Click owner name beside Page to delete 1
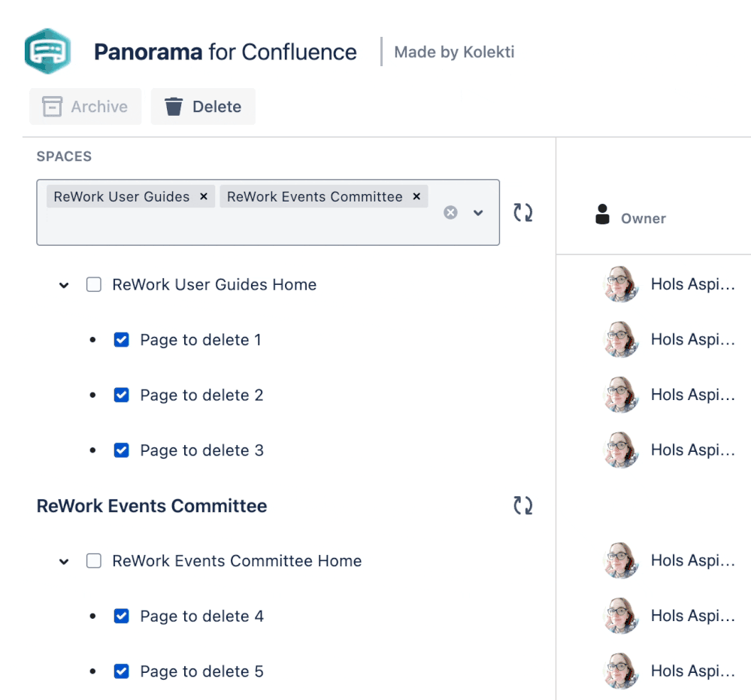 pos(693,340)
